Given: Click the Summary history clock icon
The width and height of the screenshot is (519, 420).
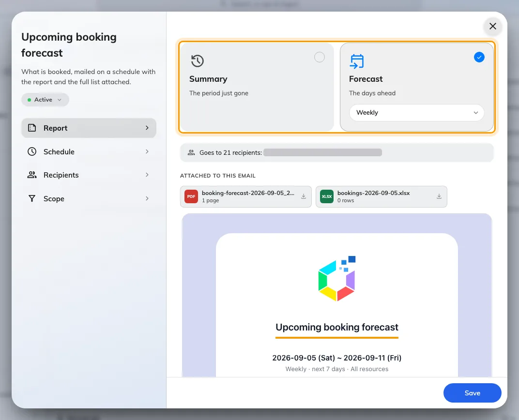Looking at the screenshot, I should [x=197, y=61].
